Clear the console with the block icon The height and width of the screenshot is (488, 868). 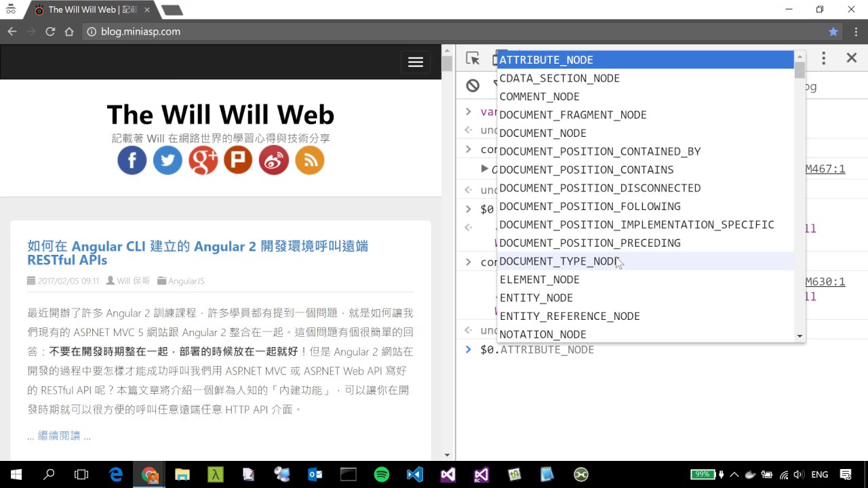[x=473, y=85]
